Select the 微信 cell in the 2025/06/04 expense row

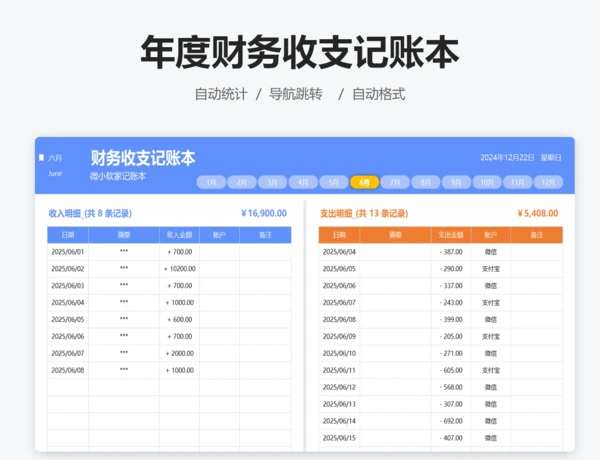coord(491,252)
